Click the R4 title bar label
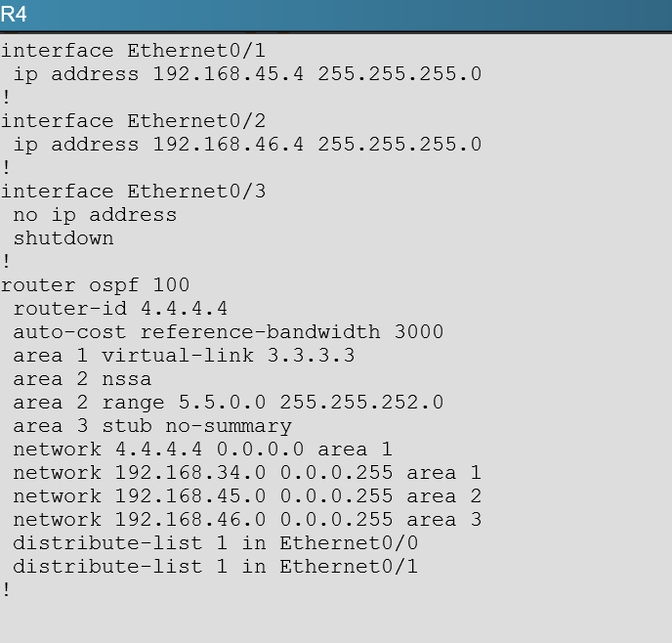This screenshot has height=643, width=672. click(x=14, y=14)
